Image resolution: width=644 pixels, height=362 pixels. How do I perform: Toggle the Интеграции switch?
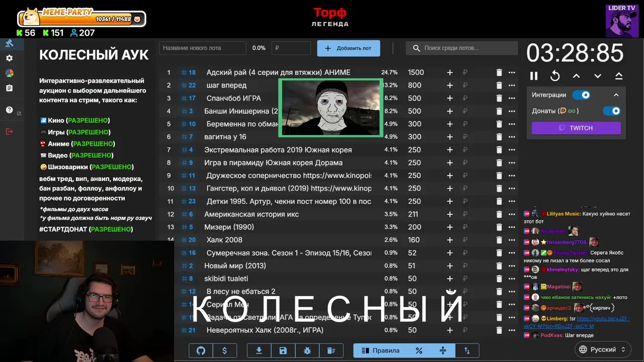click(x=581, y=95)
